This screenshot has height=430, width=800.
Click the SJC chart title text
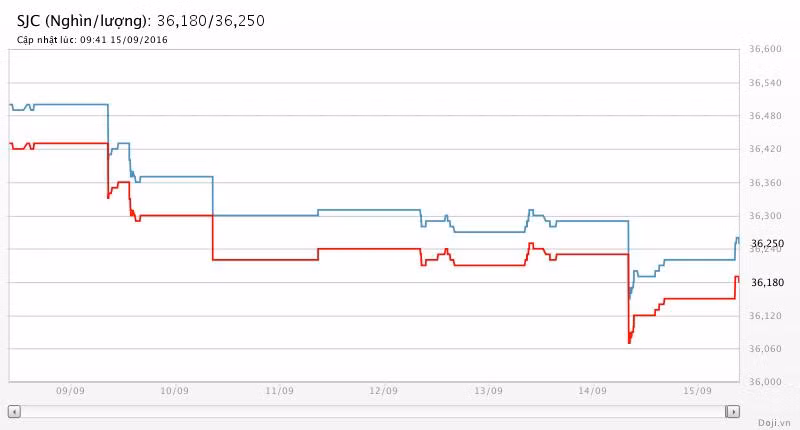click(141, 20)
